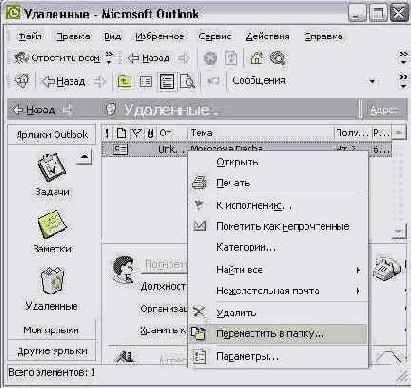
Task: Click the print preview icon
Action: coord(187,81)
